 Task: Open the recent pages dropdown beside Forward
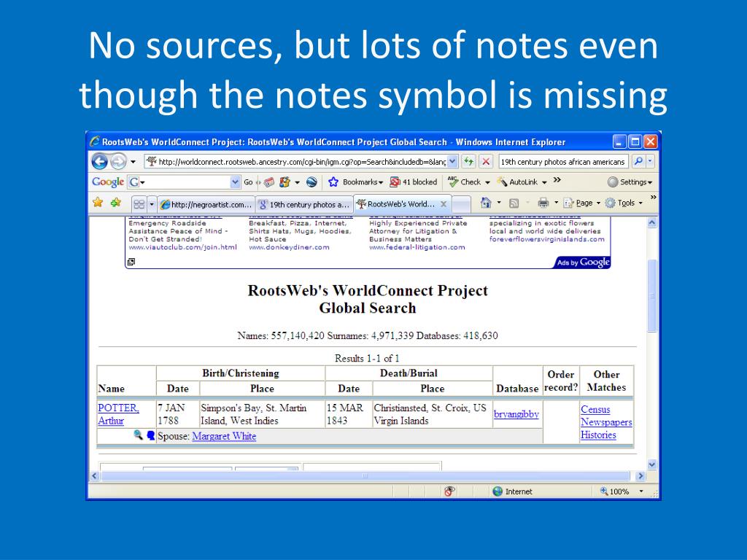click(x=133, y=162)
